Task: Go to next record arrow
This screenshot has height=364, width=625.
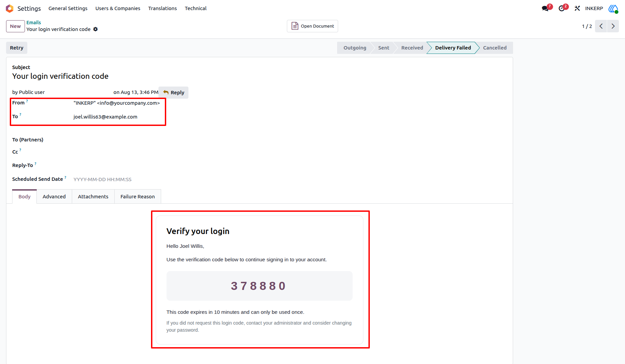Action: [613, 26]
